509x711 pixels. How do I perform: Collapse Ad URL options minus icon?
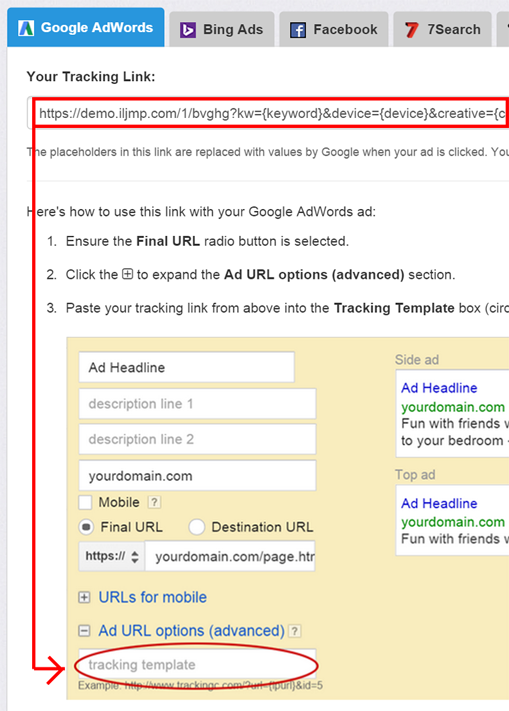(x=84, y=631)
